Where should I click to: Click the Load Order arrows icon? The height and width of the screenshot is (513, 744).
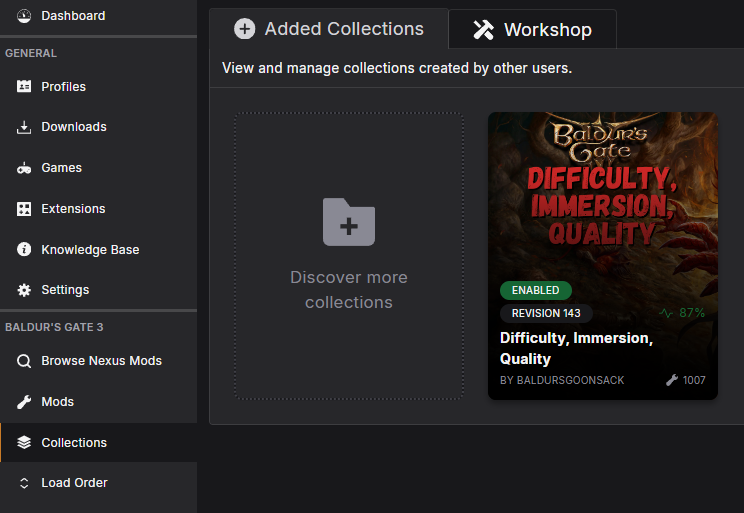[24, 483]
